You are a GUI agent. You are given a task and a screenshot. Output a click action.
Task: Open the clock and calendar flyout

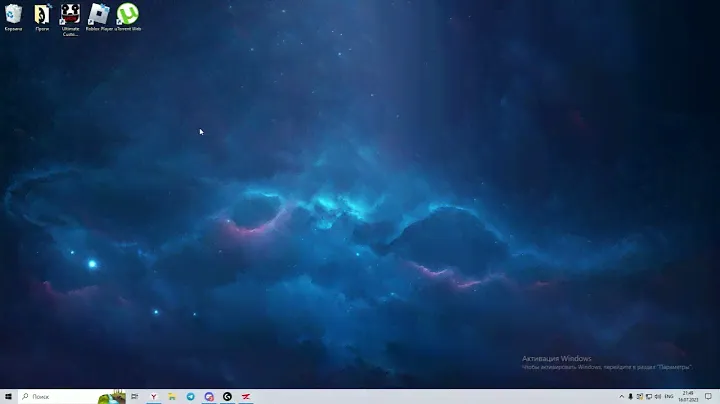point(688,396)
